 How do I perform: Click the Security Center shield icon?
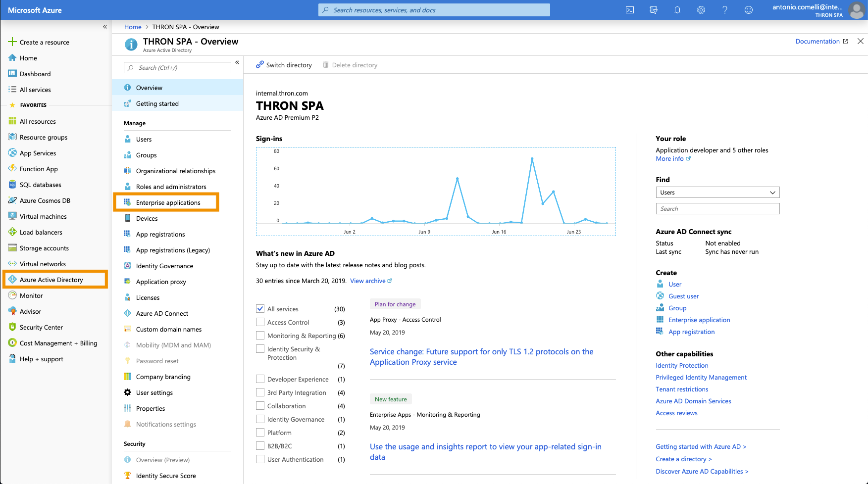12,327
